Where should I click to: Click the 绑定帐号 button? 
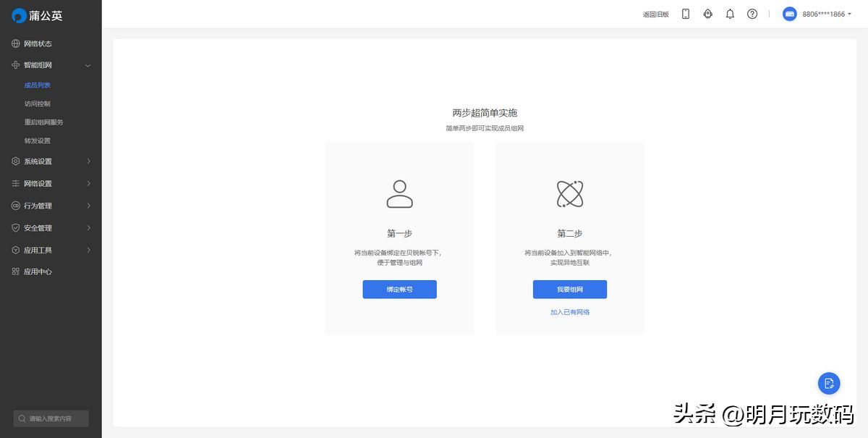click(399, 290)
